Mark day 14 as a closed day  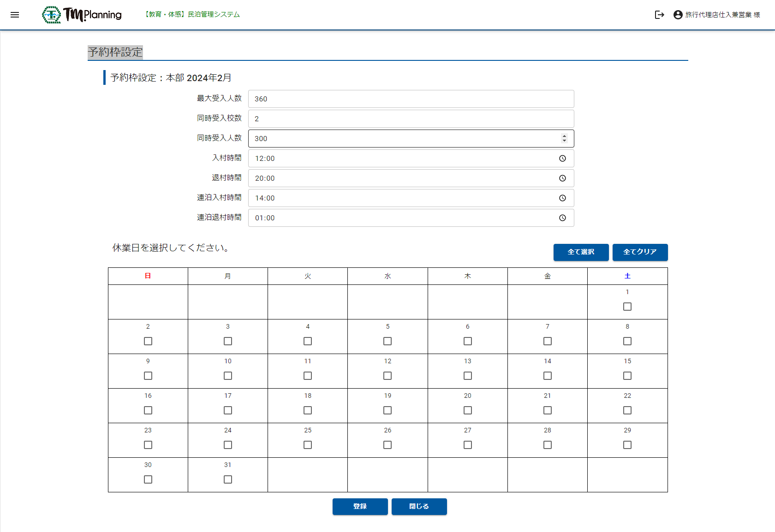point(547,376)
